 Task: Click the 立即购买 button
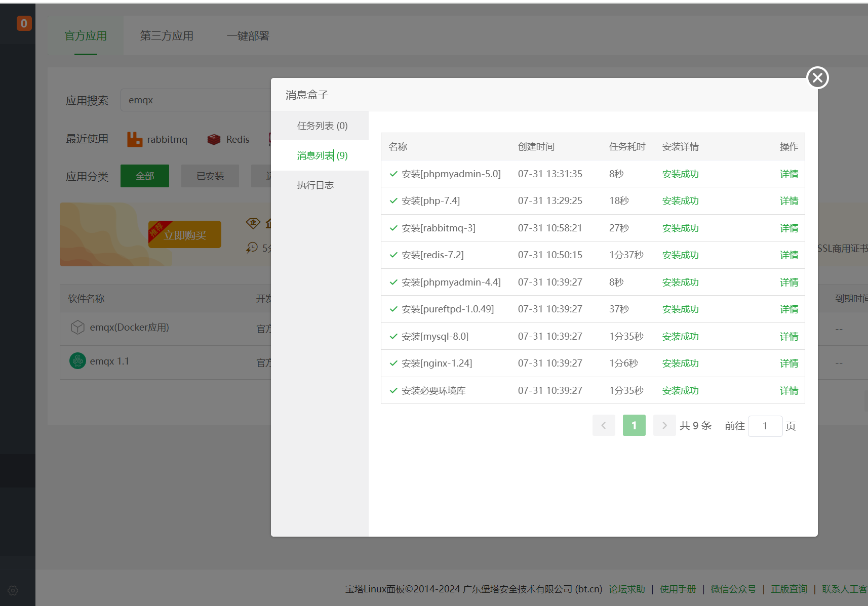[185, 234]
